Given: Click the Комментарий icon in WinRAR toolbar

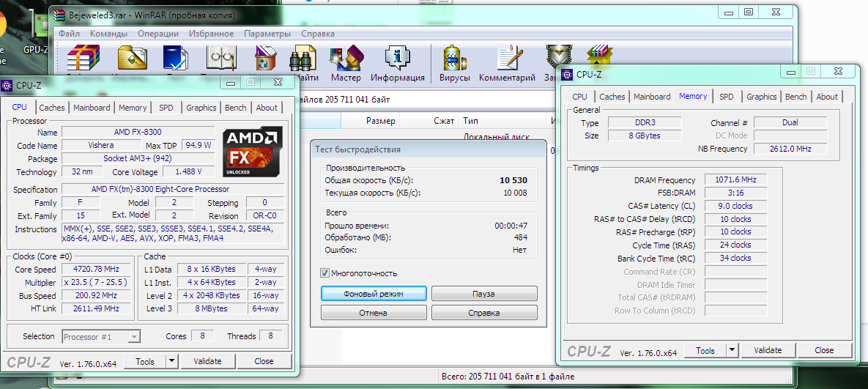Looking at the screenshot, I should (509, 59).
